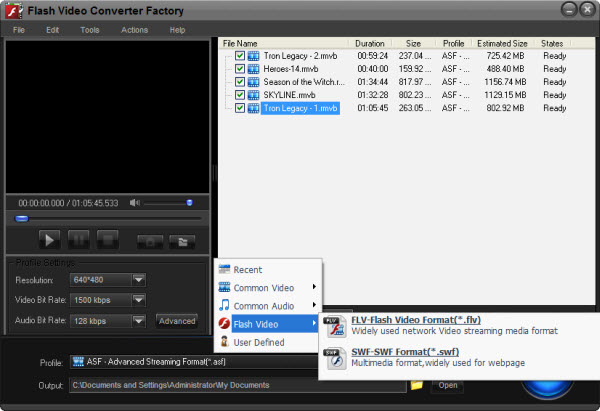Sort by the File Name column header
The height and width of the screenshot is (411, 600).
pyautogui.click(x=284, y=44)
